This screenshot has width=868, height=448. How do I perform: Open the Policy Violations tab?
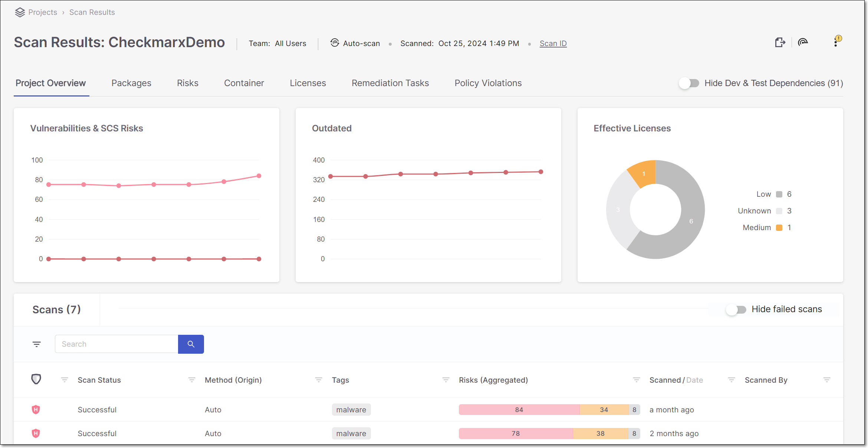[488, 83]
